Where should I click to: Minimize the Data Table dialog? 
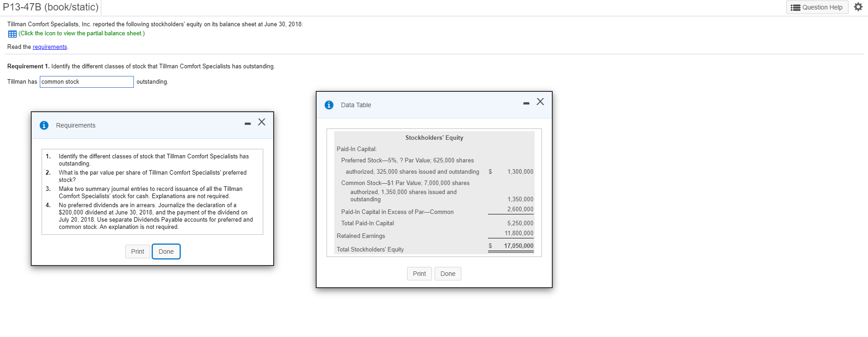point(526,103)
